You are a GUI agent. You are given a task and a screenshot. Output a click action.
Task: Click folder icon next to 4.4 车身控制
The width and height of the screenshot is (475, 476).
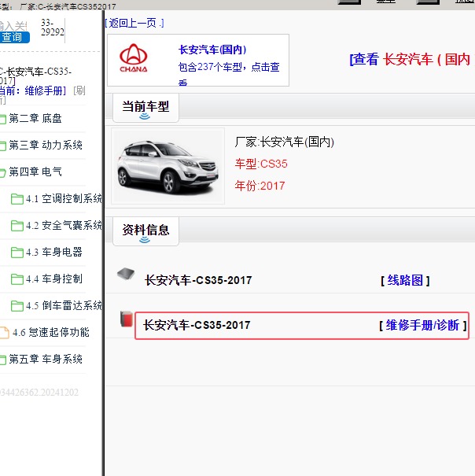pos(17,279)
